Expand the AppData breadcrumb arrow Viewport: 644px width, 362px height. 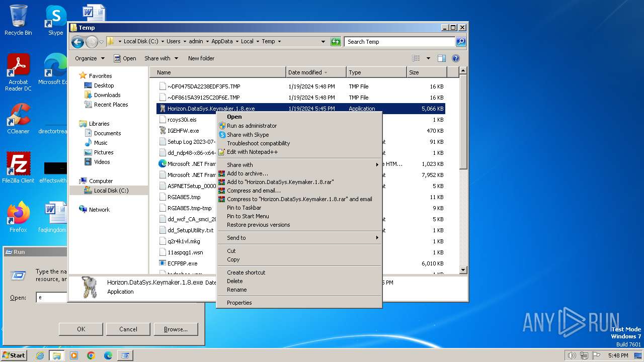[x=237, y=42]
